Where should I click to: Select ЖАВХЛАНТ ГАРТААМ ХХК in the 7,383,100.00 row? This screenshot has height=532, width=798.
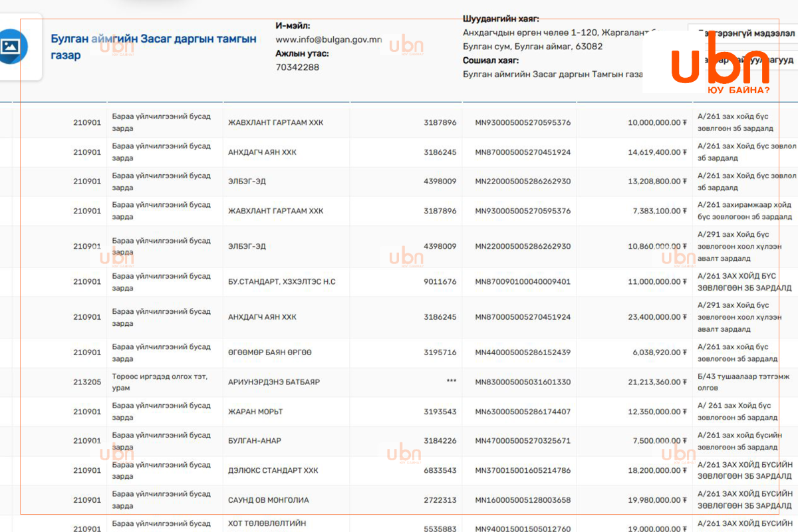pos(276,211)
